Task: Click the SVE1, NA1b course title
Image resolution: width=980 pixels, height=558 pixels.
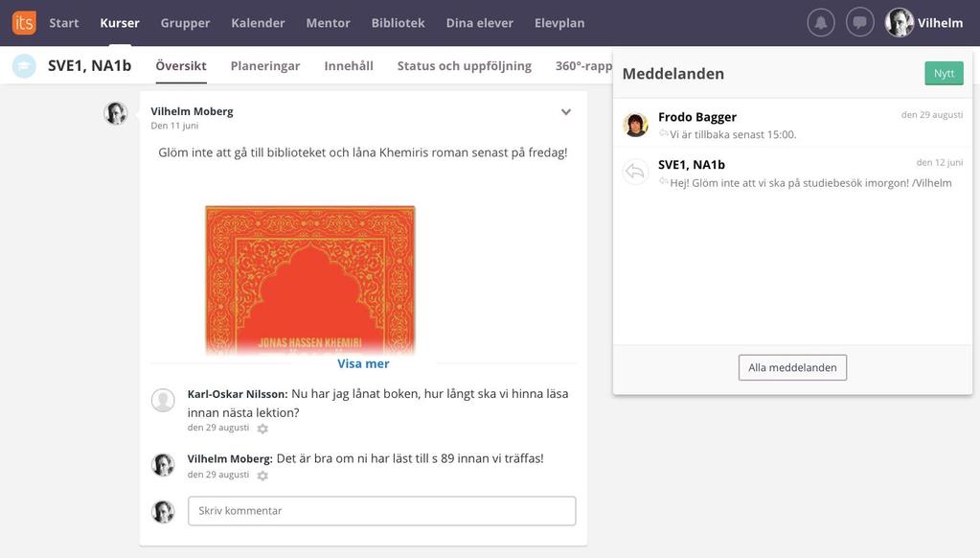Action: pos(89,66)
